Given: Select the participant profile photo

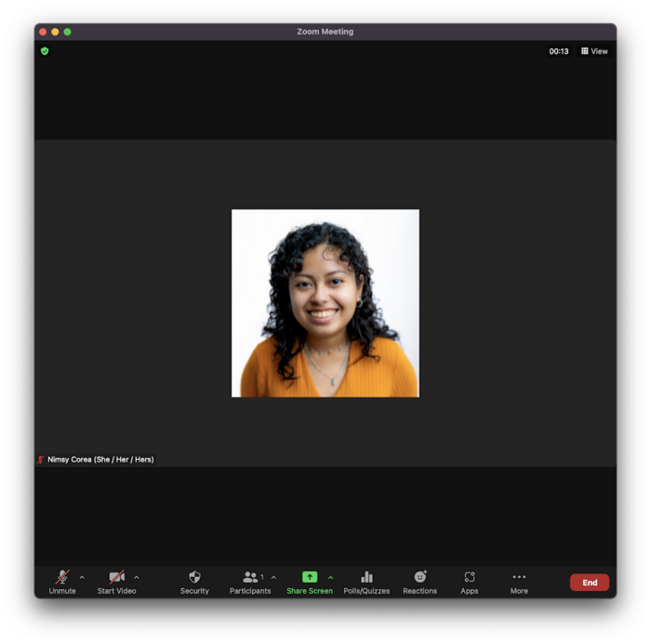Looking at the screenshot, I should 325,303.
